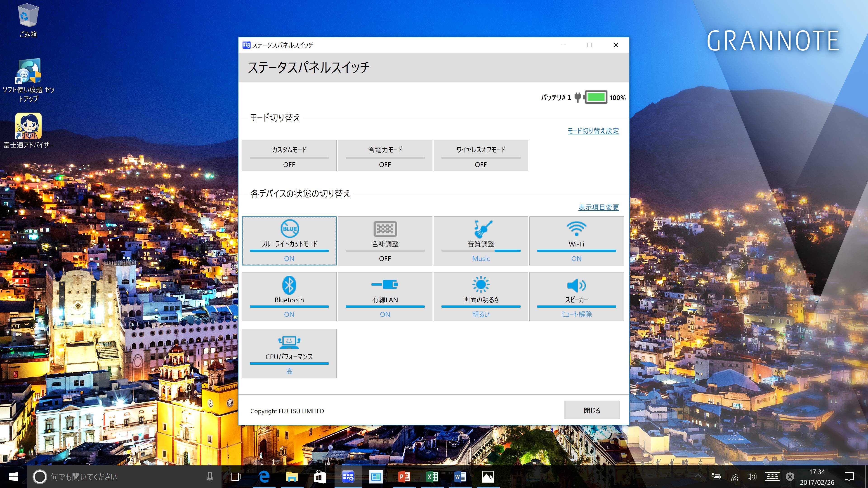Expand the system tray hidden icons chevron
The height and width of the screenshot is (488, 868).
(x=698, y=476)
